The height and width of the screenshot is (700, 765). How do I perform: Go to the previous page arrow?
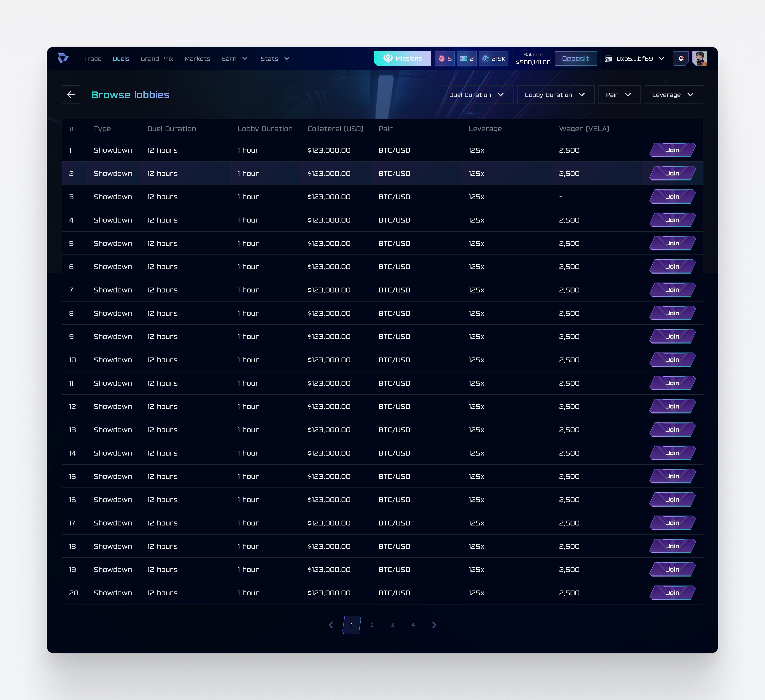coord(331,625)
